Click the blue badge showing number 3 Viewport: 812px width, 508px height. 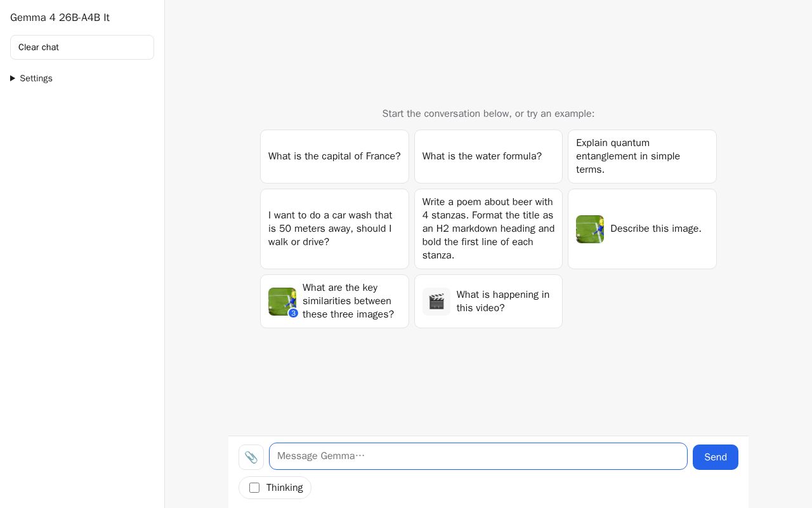click(x=293, y=313)
